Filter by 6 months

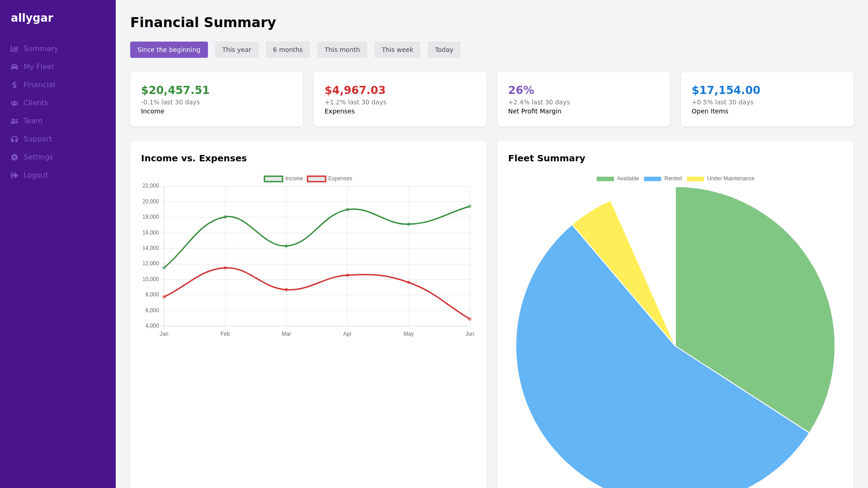click(x=288, y=50)
